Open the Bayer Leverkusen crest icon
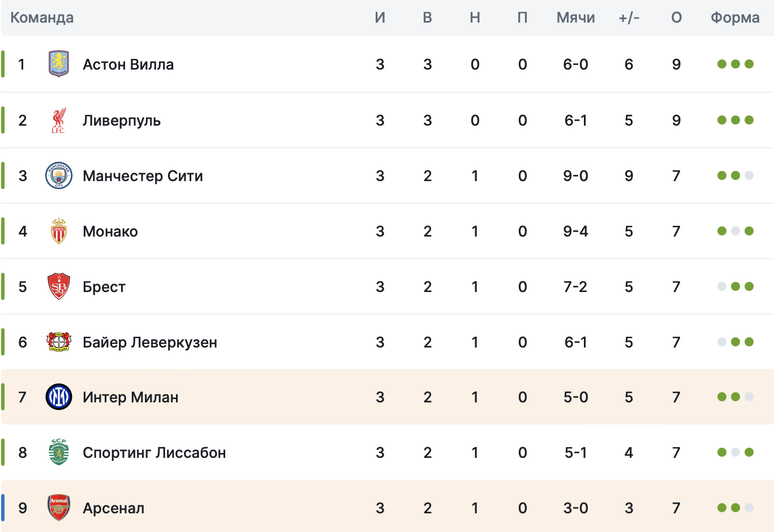 pyautogui.click(x=58, y=342)
